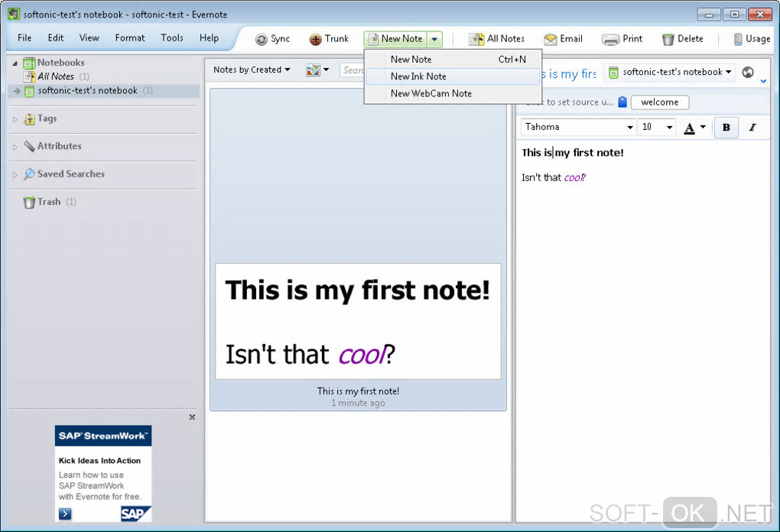Click the softonic-test's notebook icon in sidebar
The width and height of the screenshot is (780, 532).
coord(29,91)
